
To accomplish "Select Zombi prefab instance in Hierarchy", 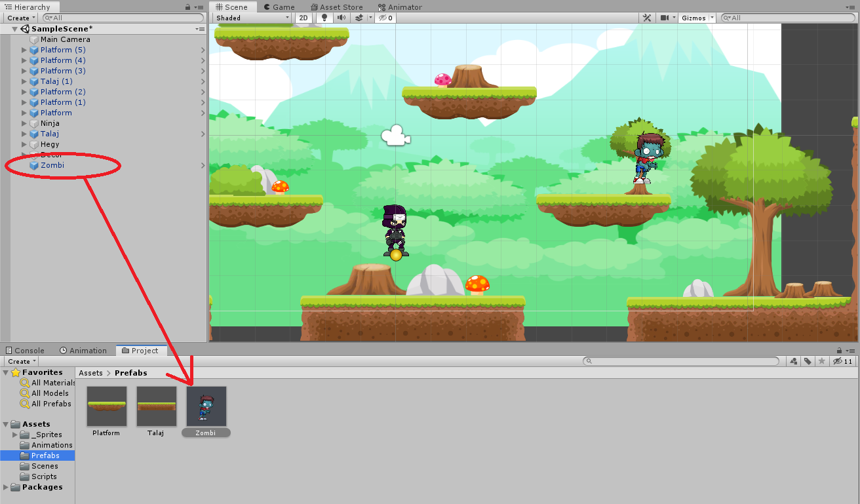I will click(x=52, y=165).
